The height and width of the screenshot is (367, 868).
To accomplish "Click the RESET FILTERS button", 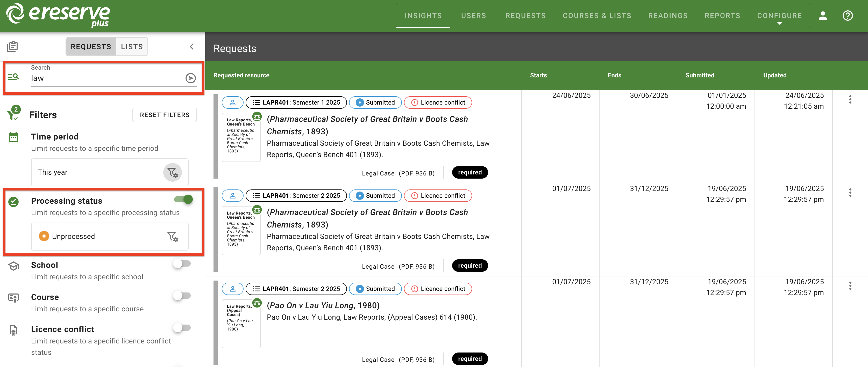I will [165, 115].
